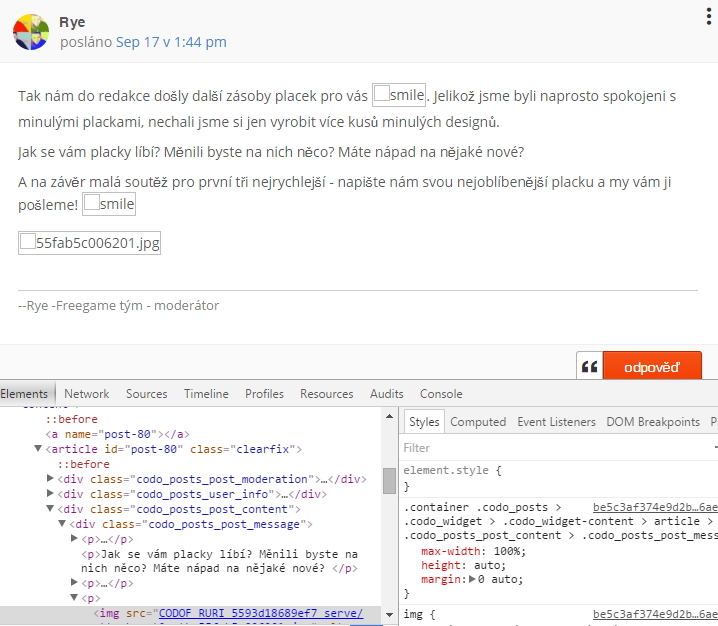718x626 pixels.
Task: Open the Audits devtools tab
Action: (x=386, y=394)
